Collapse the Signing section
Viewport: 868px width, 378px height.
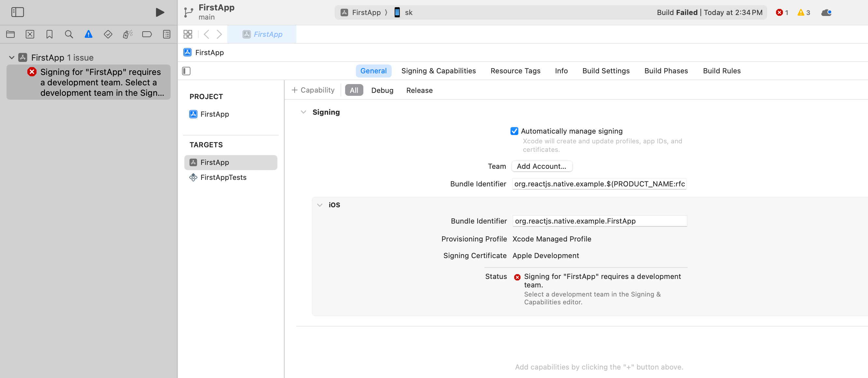[x=303, y=112]
